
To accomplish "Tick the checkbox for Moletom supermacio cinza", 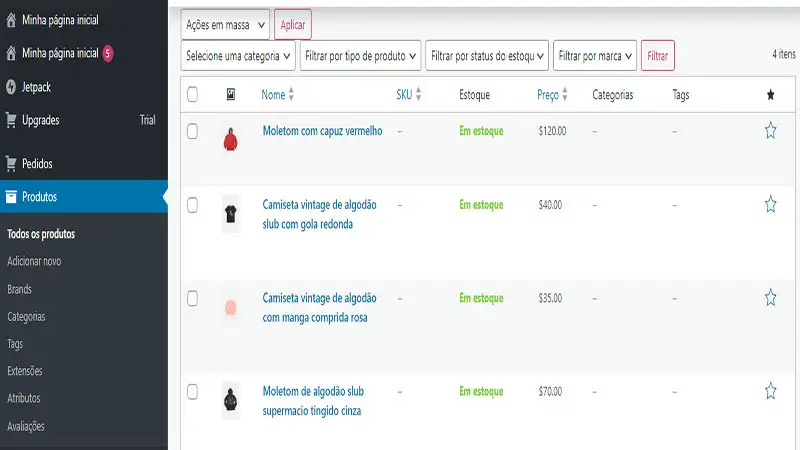I will 193,391.
